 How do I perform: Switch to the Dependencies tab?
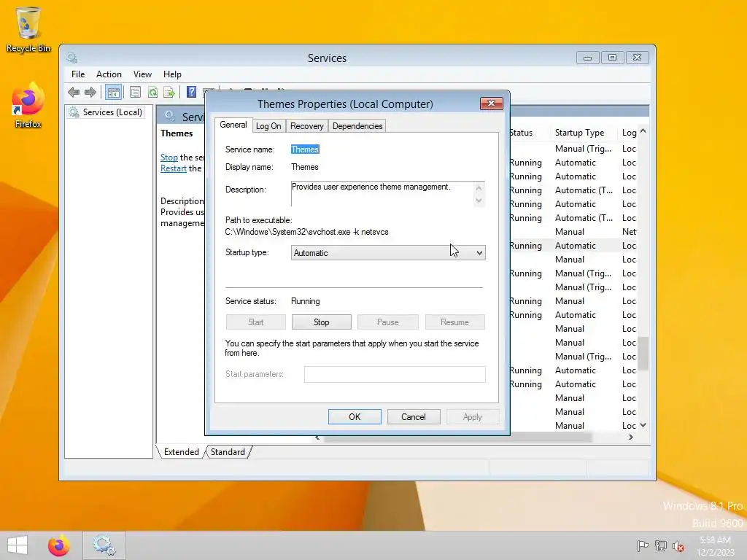coord(357,126)
